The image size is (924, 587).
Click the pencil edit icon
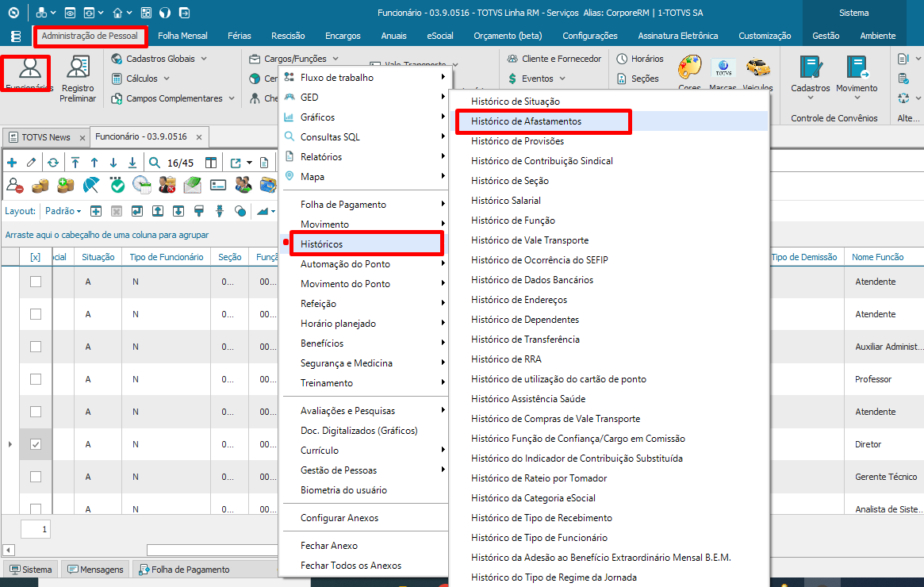[31, 163]
